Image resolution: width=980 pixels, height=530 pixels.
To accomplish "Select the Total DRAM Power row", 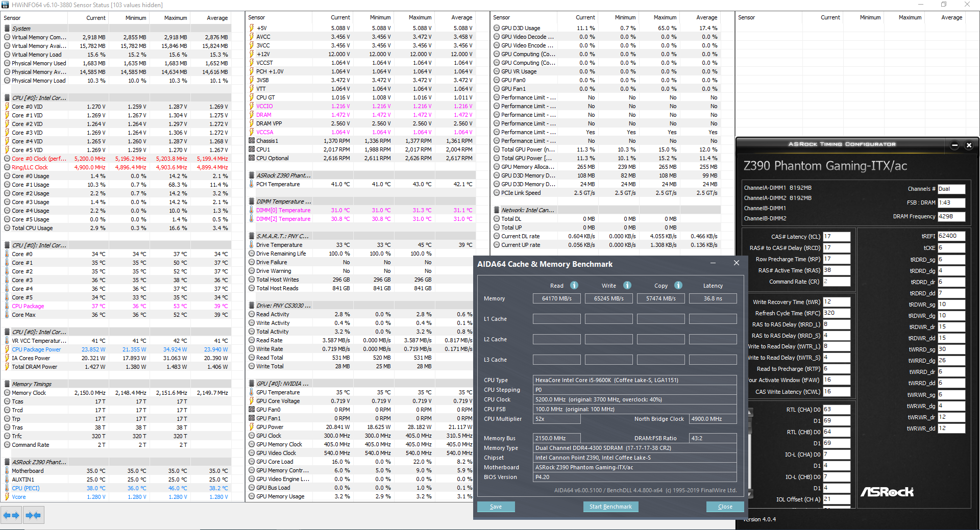I will pyautogui.click(x=117, y=367).
